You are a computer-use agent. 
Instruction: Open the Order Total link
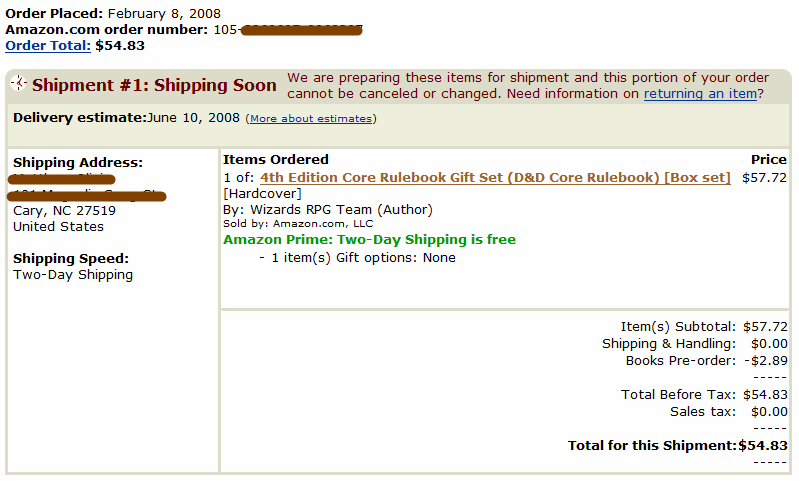(48, 45)
